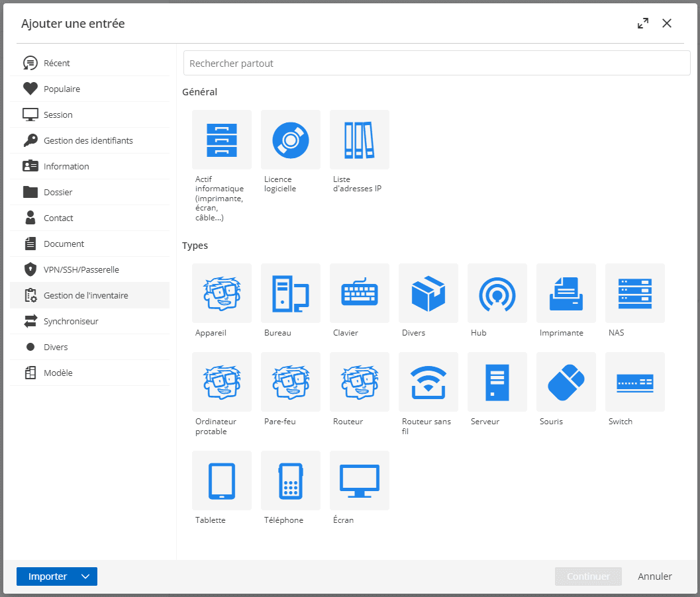The width and height of the screenshot is (700, 597).
Task: Select the Souris mouse icon
Action: tap(566, 382)
